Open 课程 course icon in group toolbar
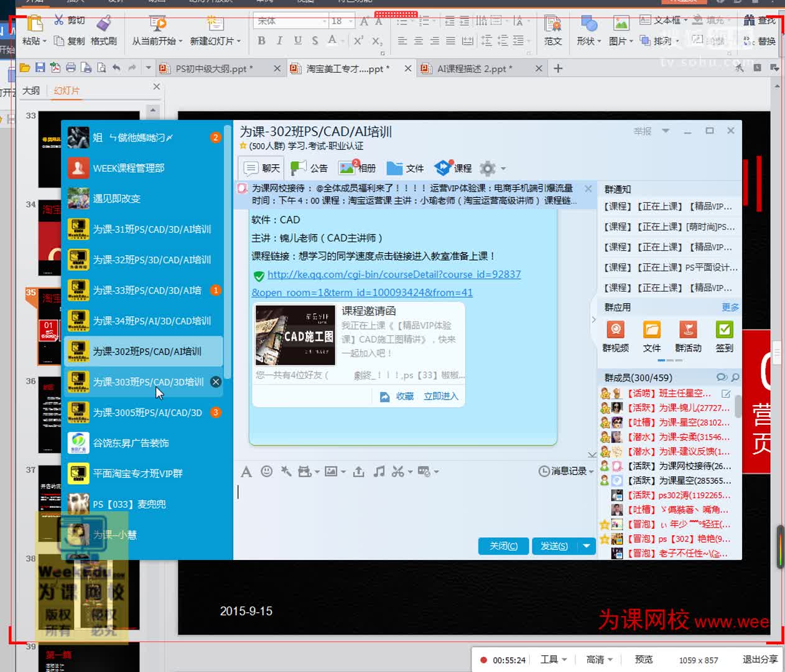Image resolution: width=785 pixels, height=672 pixels. tap(453, 168)
